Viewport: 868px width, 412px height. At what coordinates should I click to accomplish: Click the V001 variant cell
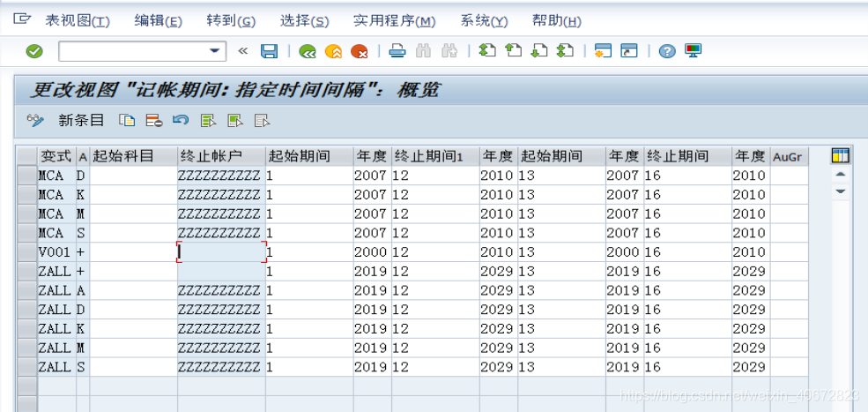pos(56,252)
